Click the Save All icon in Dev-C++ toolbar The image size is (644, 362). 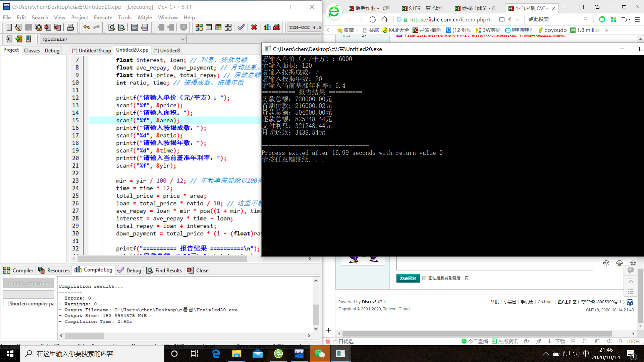click(38, 27)
